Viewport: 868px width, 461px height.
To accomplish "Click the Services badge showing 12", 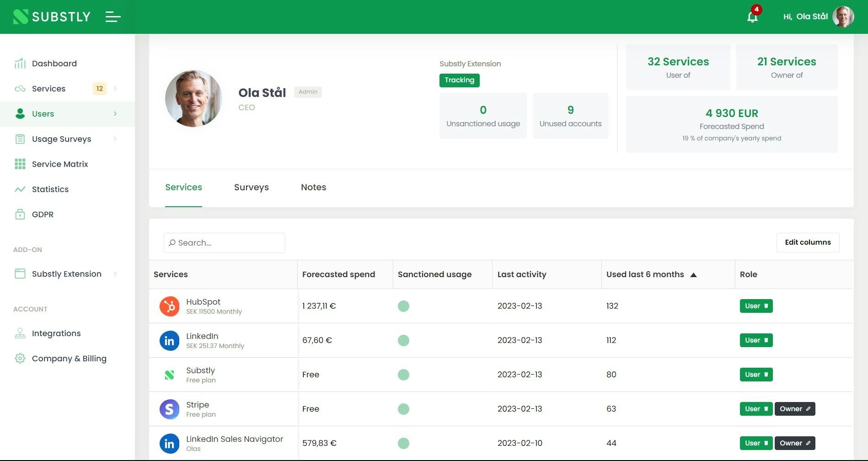I will [x=100, y=89].
